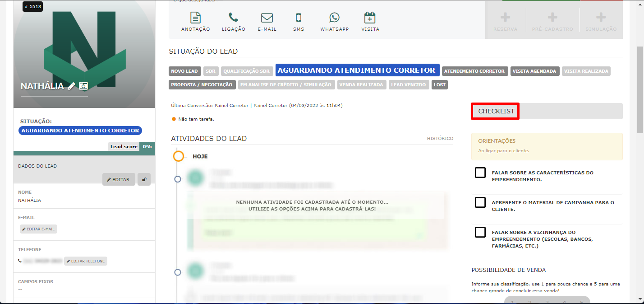Check 'Apresente o material de campanha' item
This screenshot has width=644, height=304.
pos(480,202)
